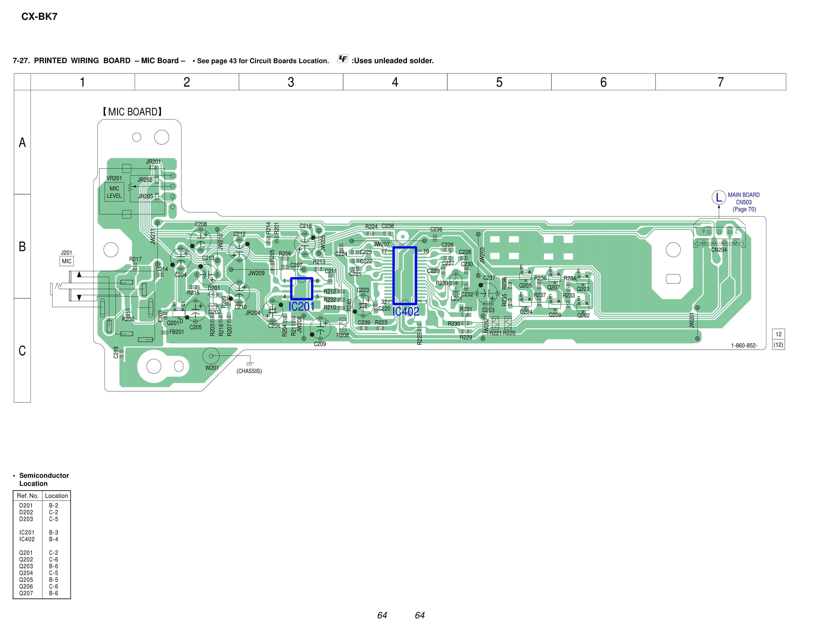This screenshot has width=840, height=631.
Task: Click the C208 capacitor label
Action: click(201, 224)
